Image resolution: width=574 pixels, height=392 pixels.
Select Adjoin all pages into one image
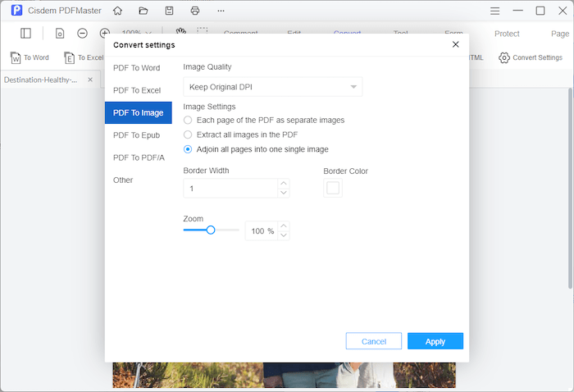(x=188, y=149)
